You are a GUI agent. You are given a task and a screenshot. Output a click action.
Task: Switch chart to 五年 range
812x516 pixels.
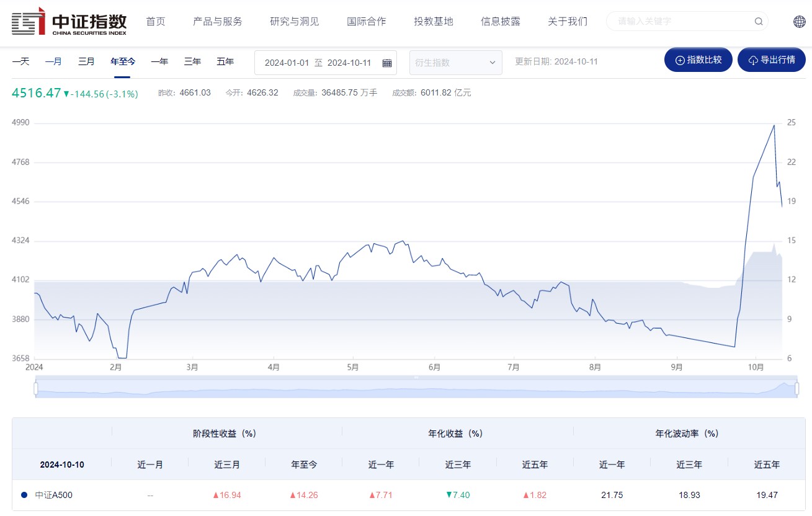(x=225, y=61)
